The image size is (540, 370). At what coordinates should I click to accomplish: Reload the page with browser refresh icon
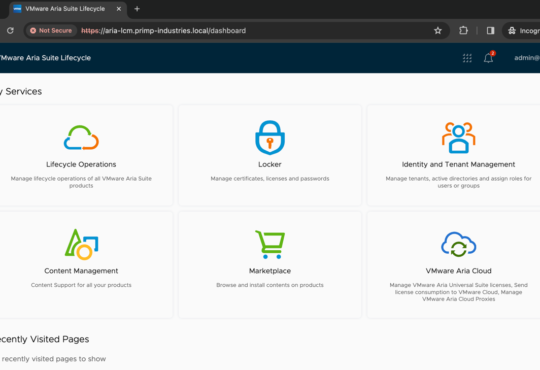(10, 31)
